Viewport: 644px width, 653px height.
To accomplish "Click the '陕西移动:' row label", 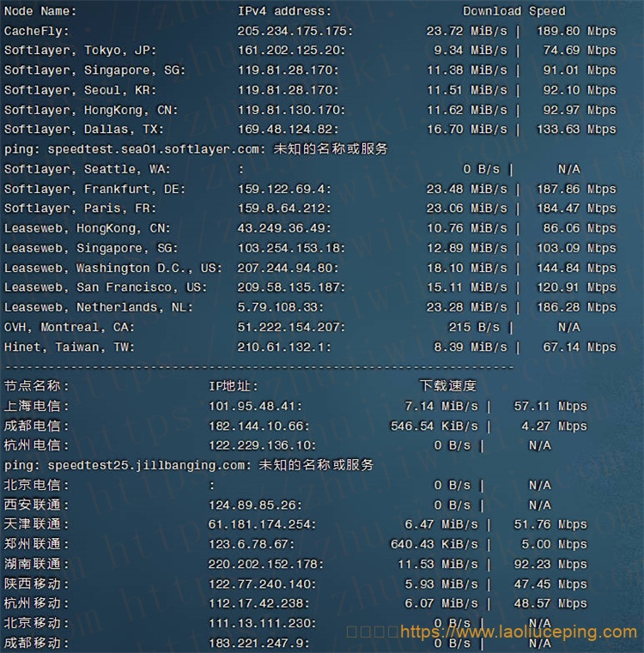I will 36,584.
